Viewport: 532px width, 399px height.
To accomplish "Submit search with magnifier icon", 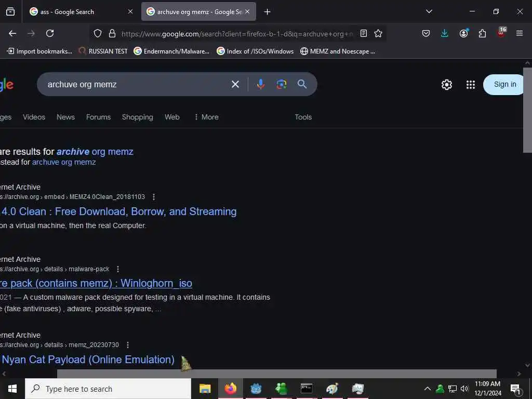I will [302, 84].
